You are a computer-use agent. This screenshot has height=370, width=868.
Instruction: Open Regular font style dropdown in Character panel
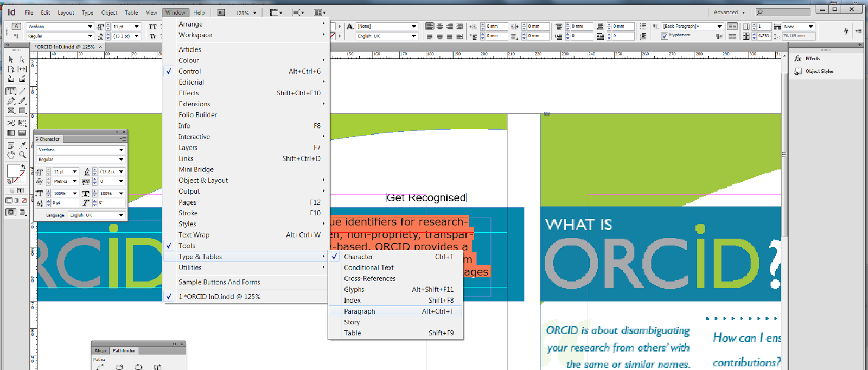[x=121, y=160]
